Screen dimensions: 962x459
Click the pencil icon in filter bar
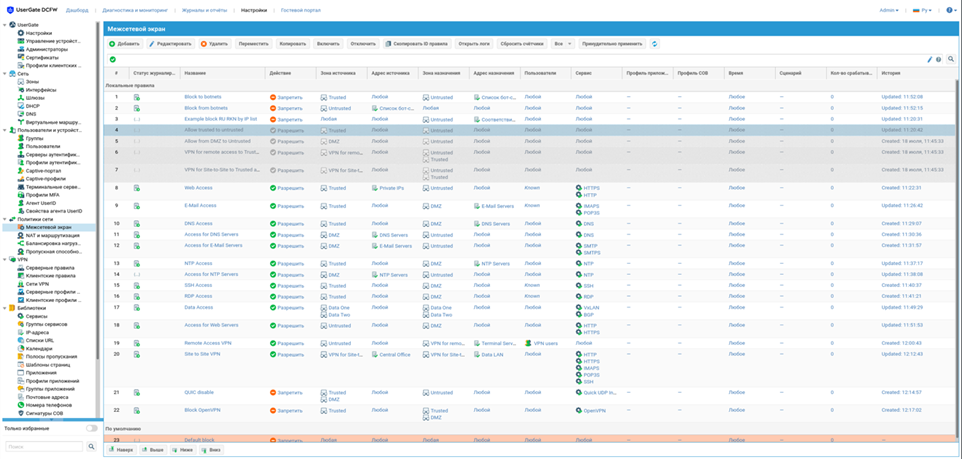pos(930,60)
